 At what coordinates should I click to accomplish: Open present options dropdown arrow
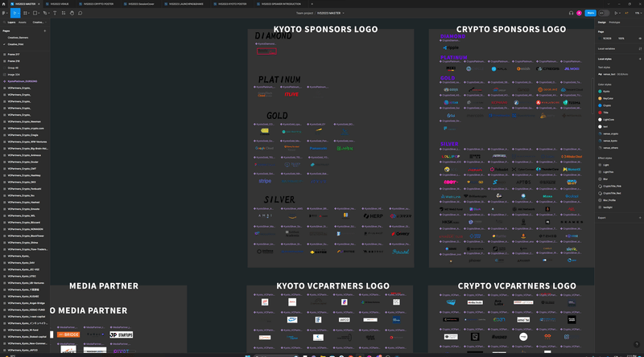coord(619,13)
